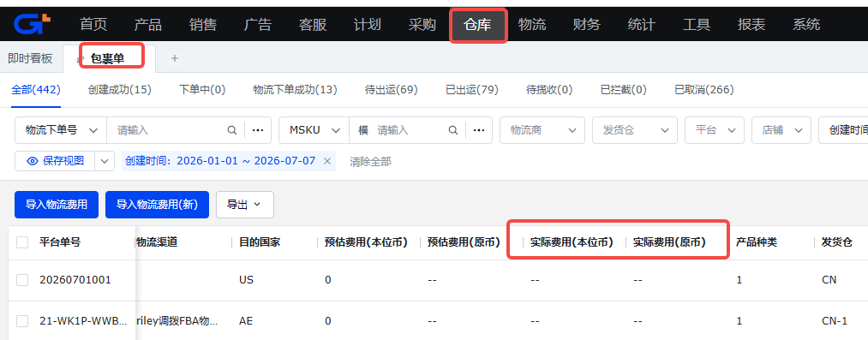Click 导入物流费用(新) button
The height and width of the screenshot is (340, 868).
pyautogui.click(x=157, y=205)
